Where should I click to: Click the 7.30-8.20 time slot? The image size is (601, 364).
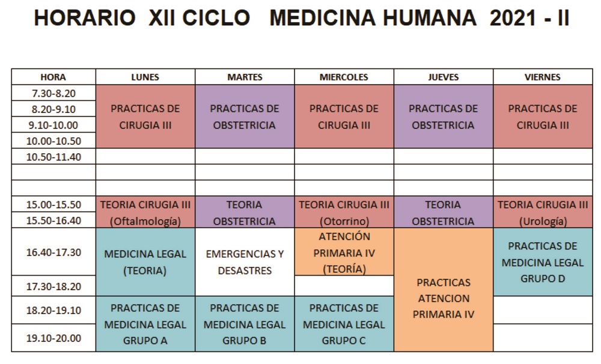tap(53, 93)
